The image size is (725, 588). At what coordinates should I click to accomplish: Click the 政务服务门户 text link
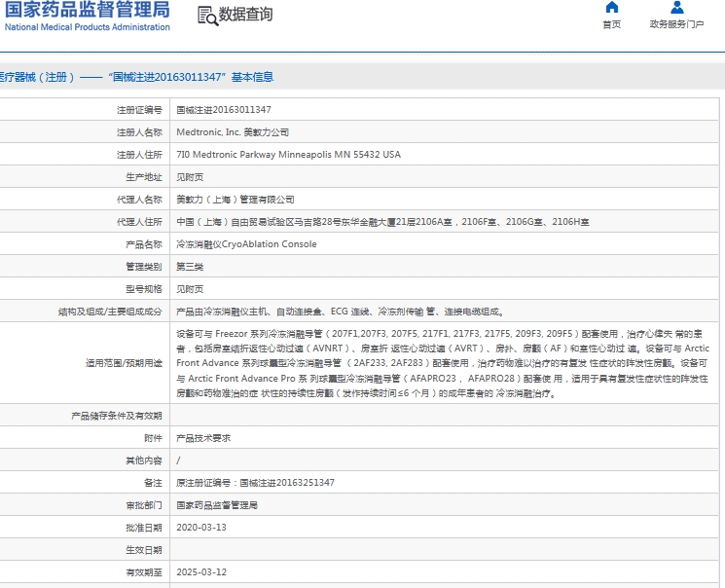click(x=677, y=24)
